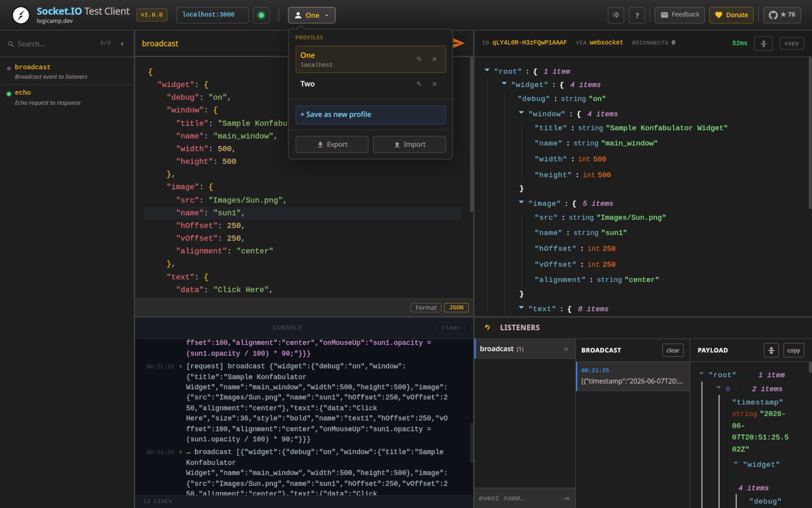Clear the console output
812x508 pixels.
pyautogui.click(x=451, y=328)
